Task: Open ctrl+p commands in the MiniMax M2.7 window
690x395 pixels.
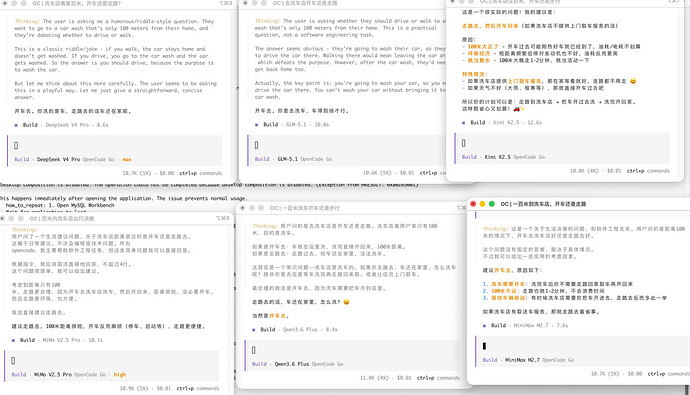Action: tap(668, 373)
